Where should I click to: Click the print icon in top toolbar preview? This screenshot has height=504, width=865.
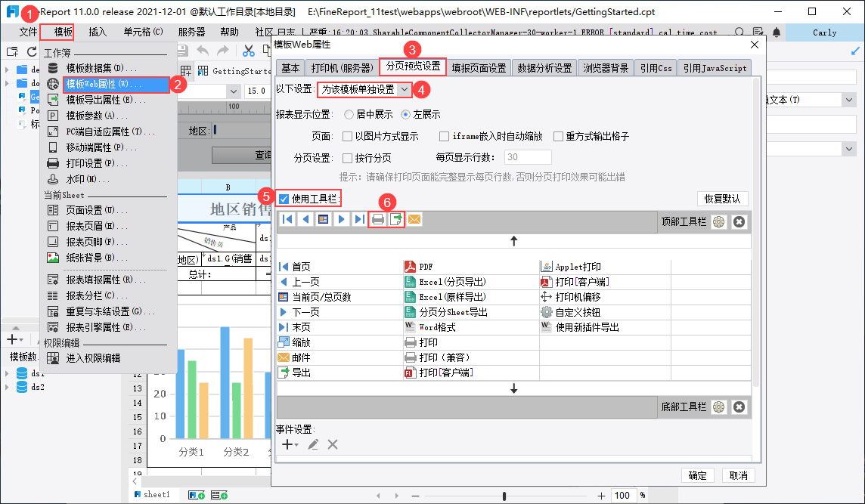pyautogui.click(x=378, y=219)
